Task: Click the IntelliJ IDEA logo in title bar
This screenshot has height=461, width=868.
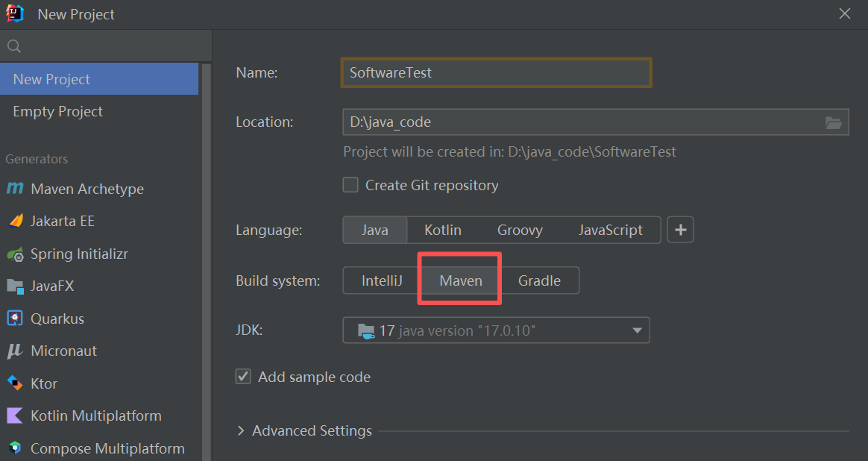Action: tap(15, 13)
